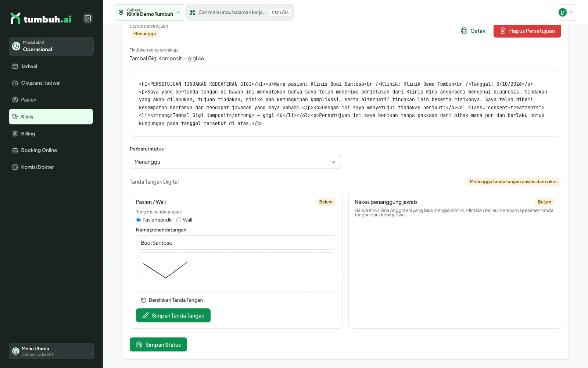Click the Billing receipt icon
588x368 pixels.
pos(15,134)
